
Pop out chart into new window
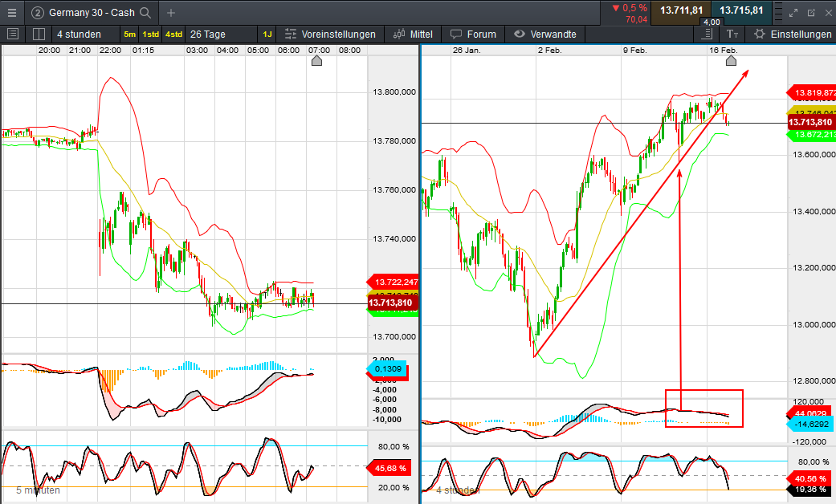(x=811, y=13)
